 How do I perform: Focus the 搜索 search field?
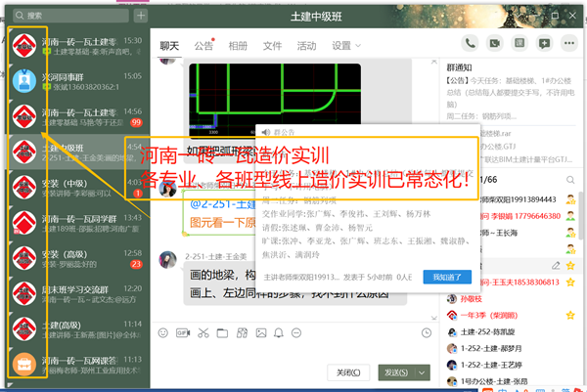pos(71,16)
